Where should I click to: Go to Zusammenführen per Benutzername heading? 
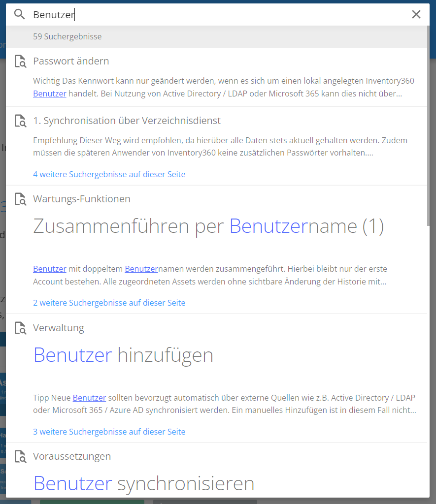pos(208,226)
